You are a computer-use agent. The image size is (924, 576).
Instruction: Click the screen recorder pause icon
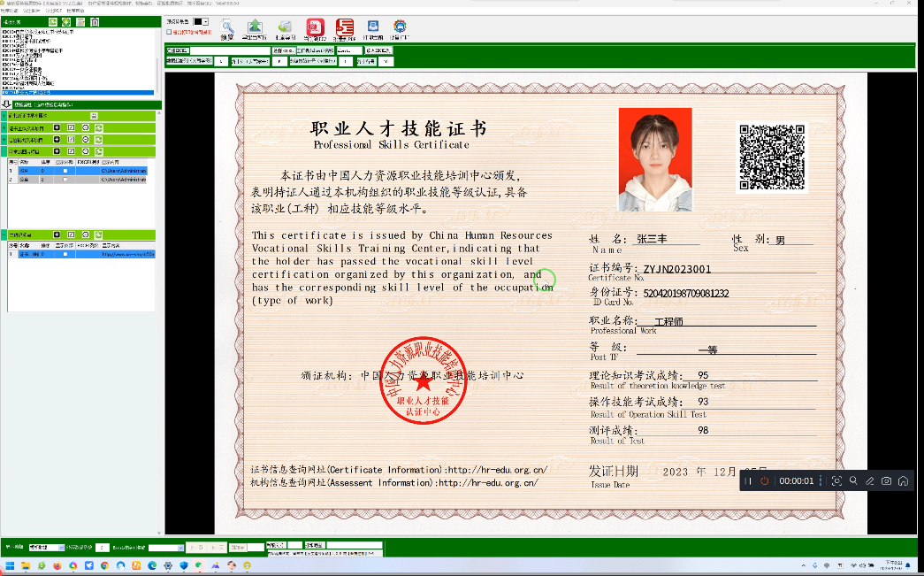748,481
